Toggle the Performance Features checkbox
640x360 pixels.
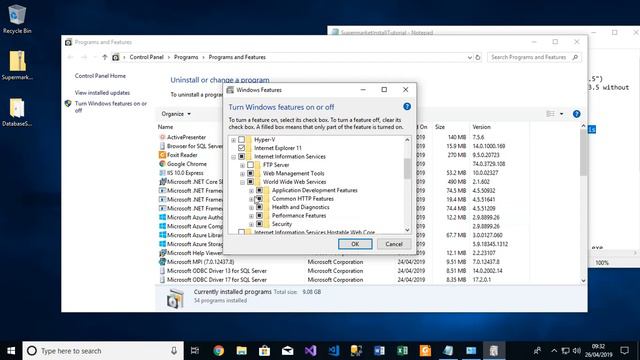[259, 216]
